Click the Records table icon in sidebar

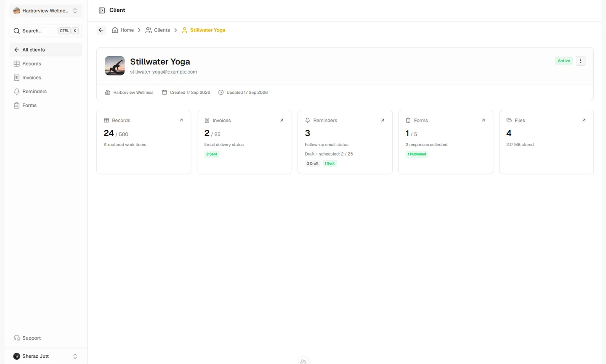tap(17, 64)
